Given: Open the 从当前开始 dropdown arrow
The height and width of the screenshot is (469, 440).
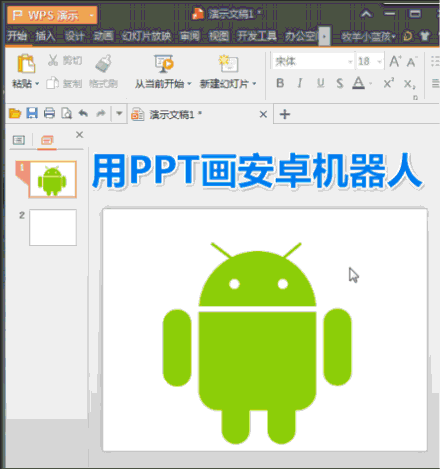Looking at the screenshot, I should tap(189, 83).
